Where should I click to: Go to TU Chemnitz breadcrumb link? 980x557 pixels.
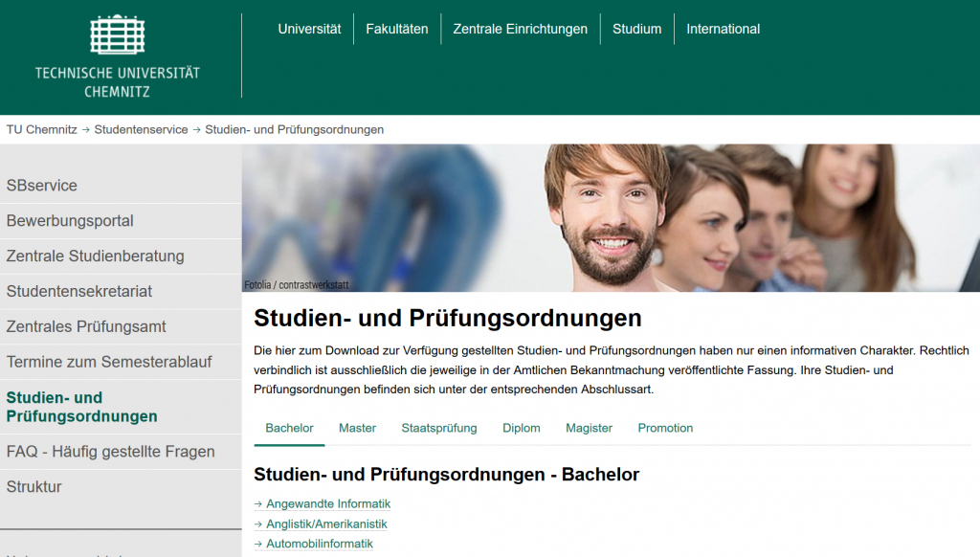(x=42, y=129)
